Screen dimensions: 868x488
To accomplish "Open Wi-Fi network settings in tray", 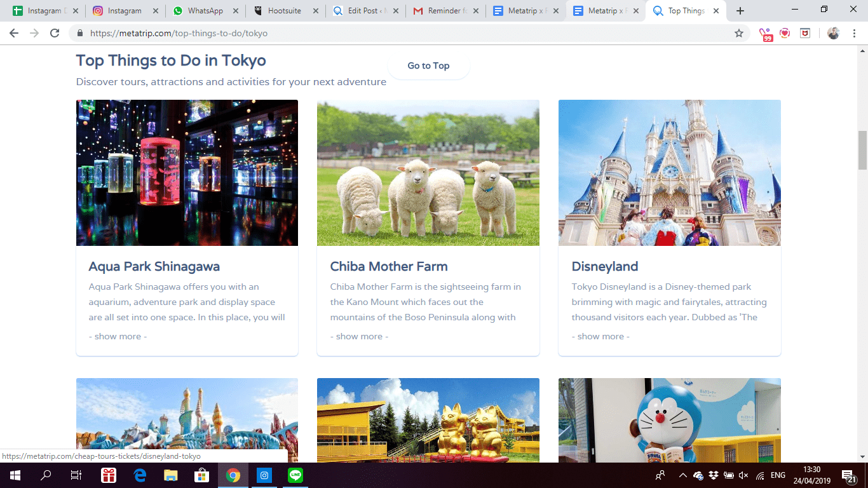I will point(760,475).
